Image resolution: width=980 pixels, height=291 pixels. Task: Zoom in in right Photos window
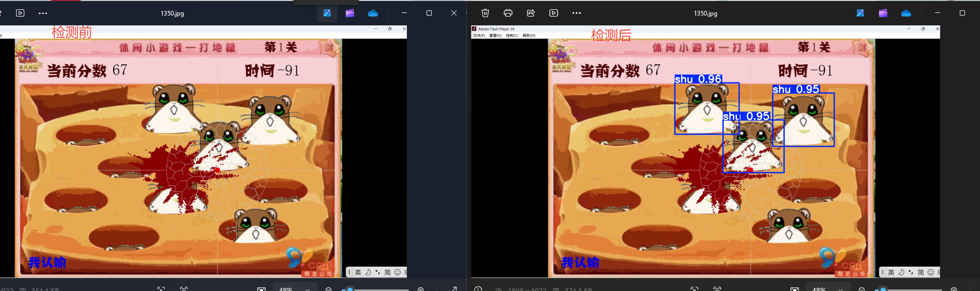pyautogui.click(x=954, y=288)
